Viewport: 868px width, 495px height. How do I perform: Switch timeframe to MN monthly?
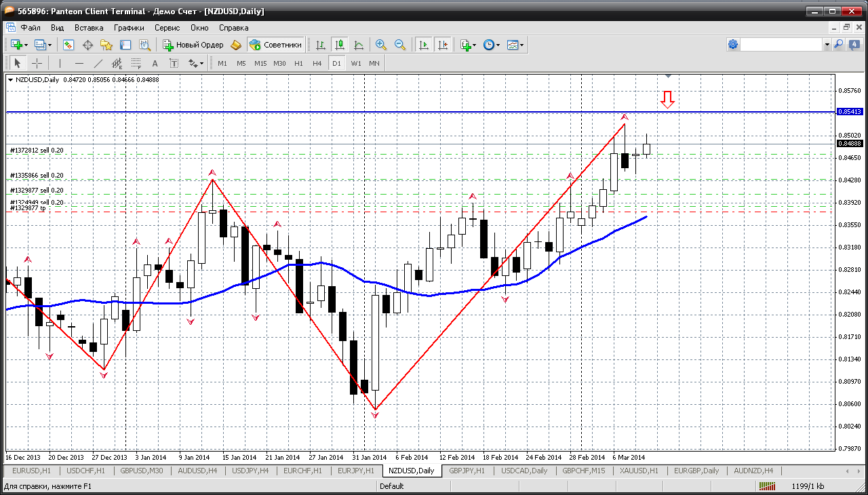pos(374,63)
